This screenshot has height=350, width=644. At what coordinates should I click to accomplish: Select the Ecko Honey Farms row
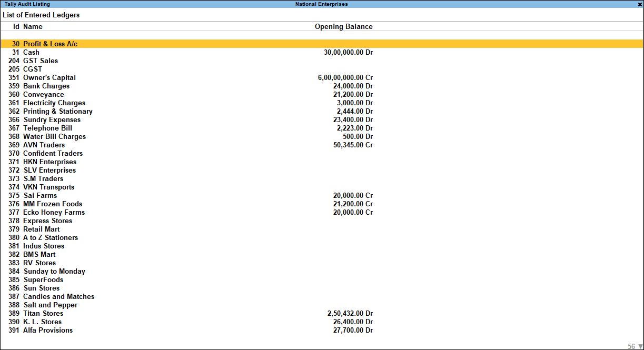tap(53, 212)
